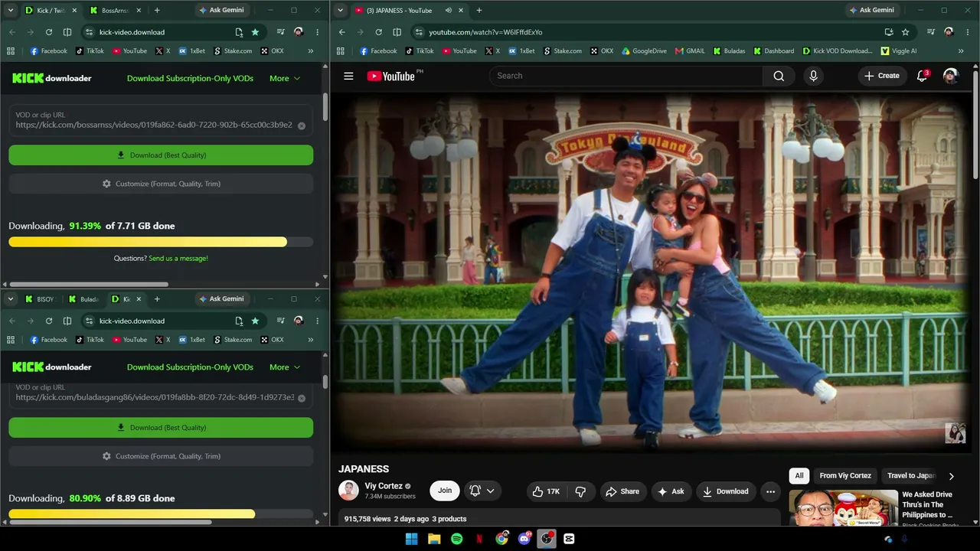Launch File Explorer from the taskbar

434,539
